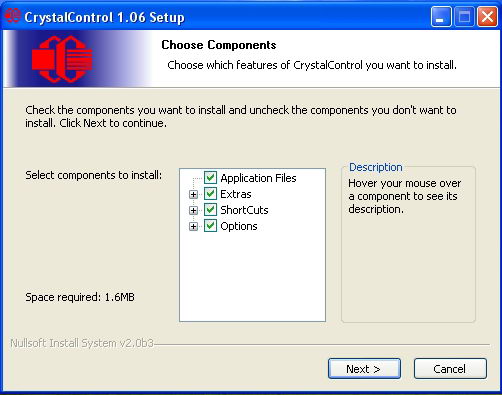502x395 pixels.
Task: Click the red Crystalfontz logo in header
Action: (62, 59)
